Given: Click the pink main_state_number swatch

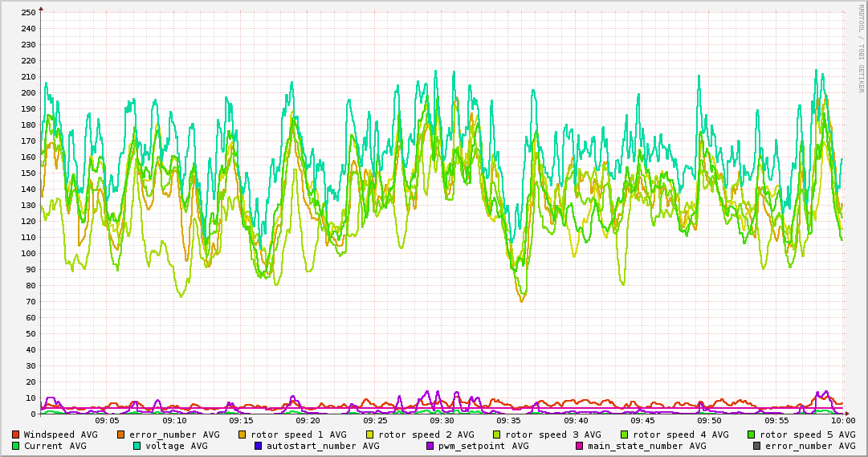Looking at the screenshot, I should (579, 446).
